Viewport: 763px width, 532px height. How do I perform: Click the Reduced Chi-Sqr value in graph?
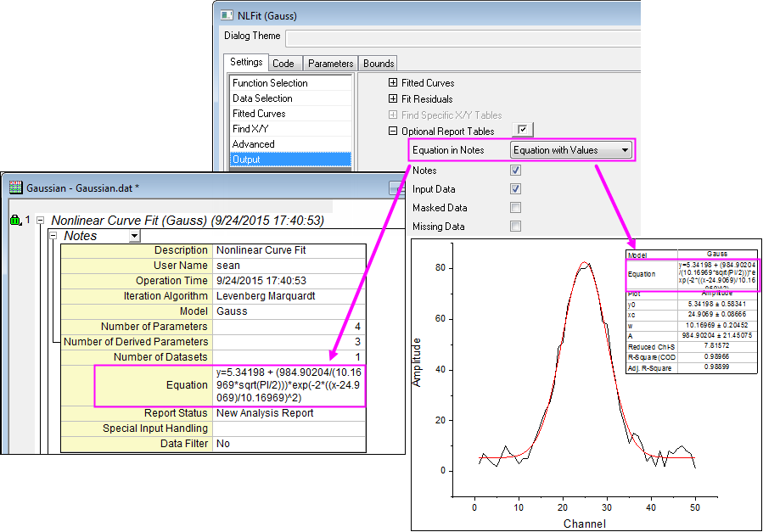click(717, 346)
